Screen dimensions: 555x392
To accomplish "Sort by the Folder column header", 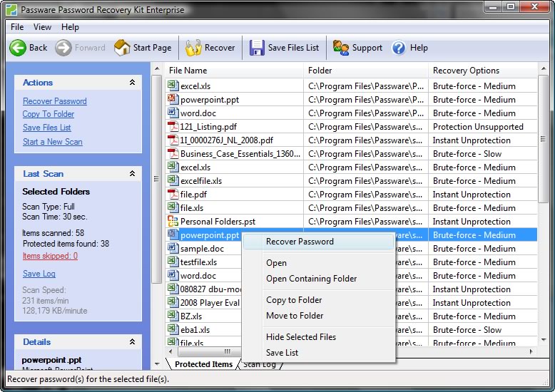I will [366, 70].
